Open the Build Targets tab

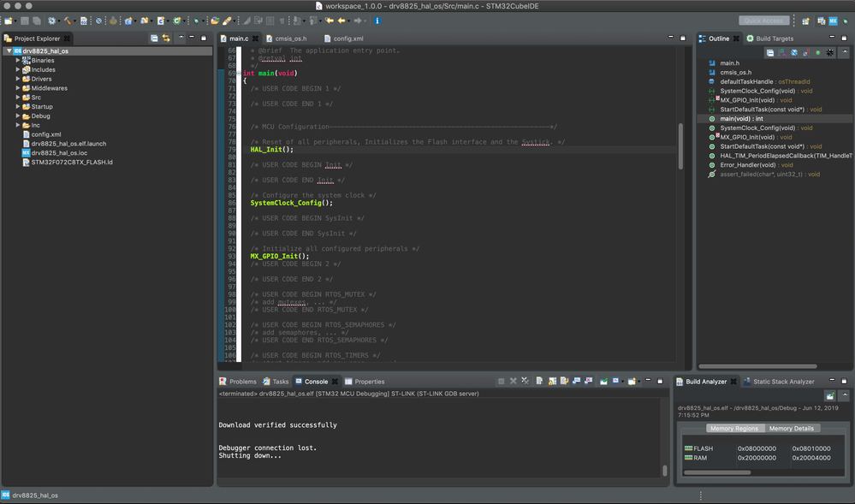click(x=770, y=39)
